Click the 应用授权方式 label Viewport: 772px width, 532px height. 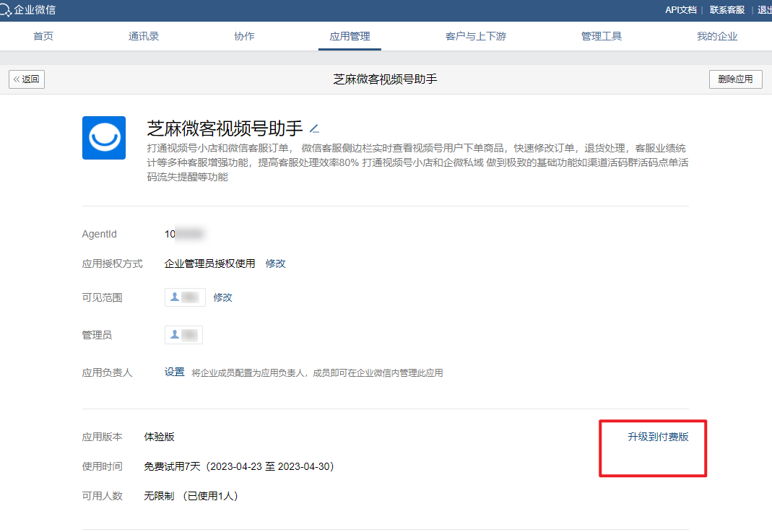(112, 263)
